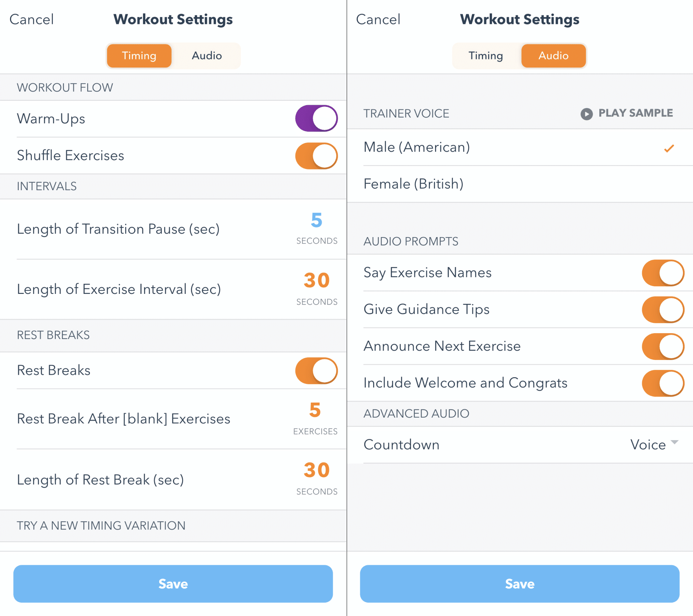Image resolution: width=693 pixels, height=616 pixels.
Task: Cancel the Workout Settings screen
Action: 31,20
